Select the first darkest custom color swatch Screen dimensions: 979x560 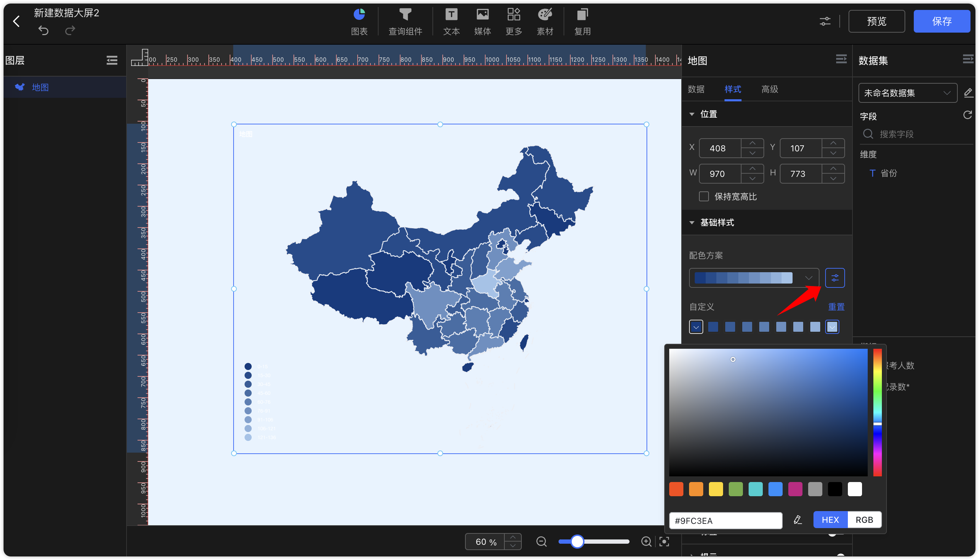(x=696, y=327)
